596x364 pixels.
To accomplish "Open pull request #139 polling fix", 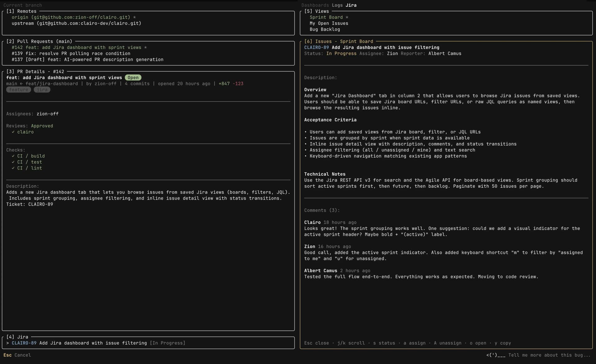I will coord(71,53).
